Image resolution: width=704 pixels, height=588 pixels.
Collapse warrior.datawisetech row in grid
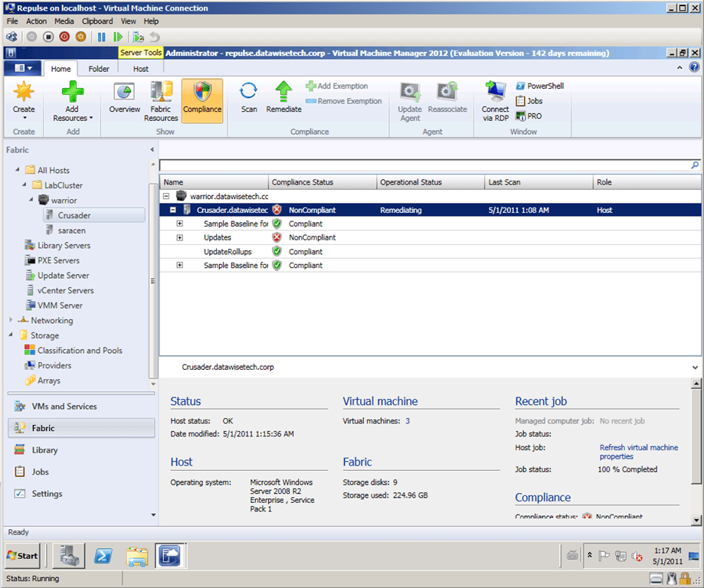click(x=166, y=196)
